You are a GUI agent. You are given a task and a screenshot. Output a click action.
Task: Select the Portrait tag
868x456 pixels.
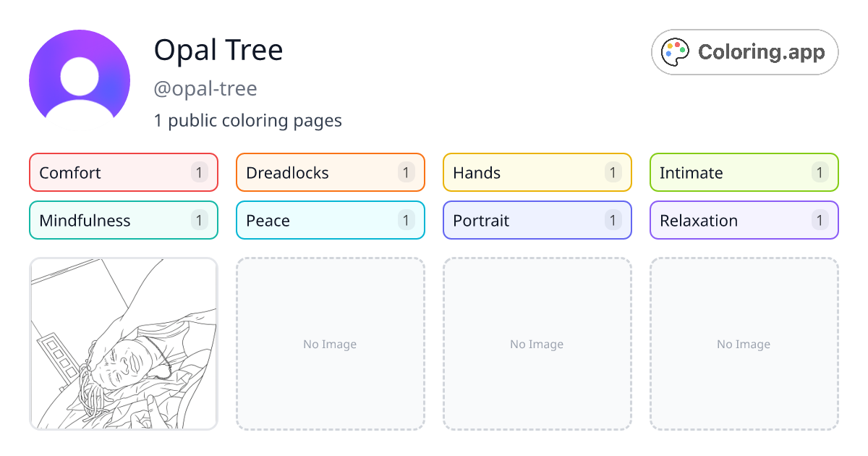(x=537, y=220)
